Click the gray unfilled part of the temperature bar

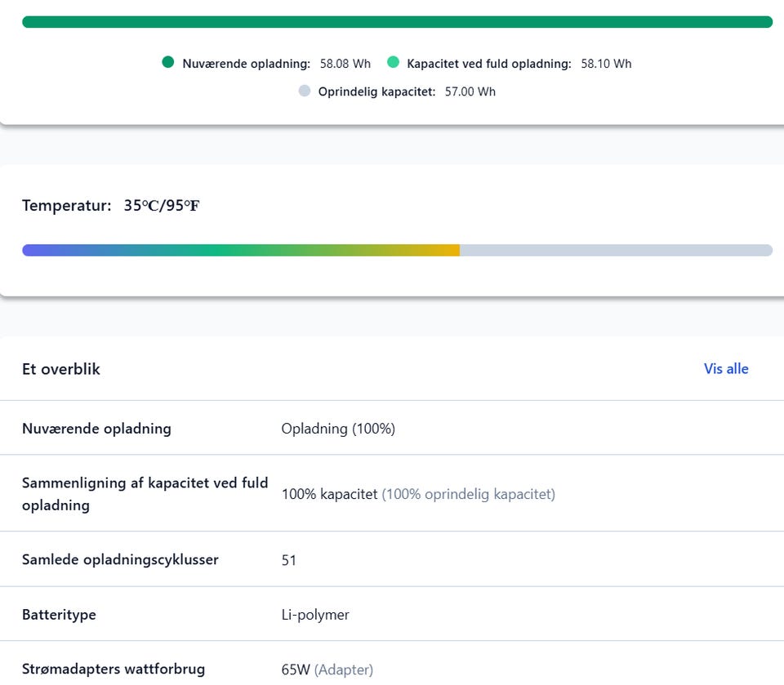click(x=616, y=250)
